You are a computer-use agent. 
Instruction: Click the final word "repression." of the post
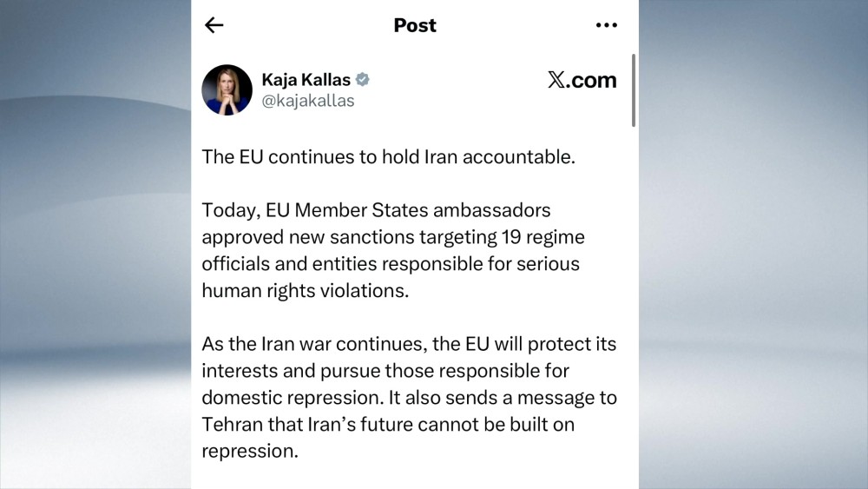point(250,452)
